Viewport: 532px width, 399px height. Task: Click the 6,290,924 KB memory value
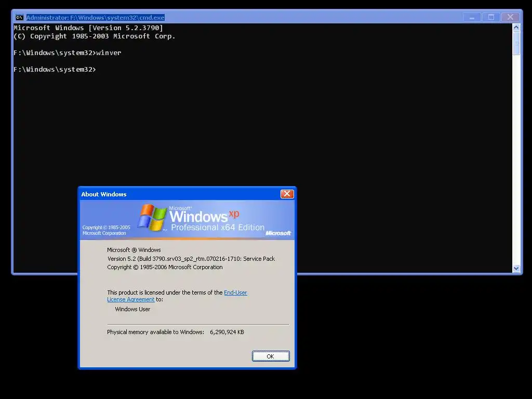227,332
